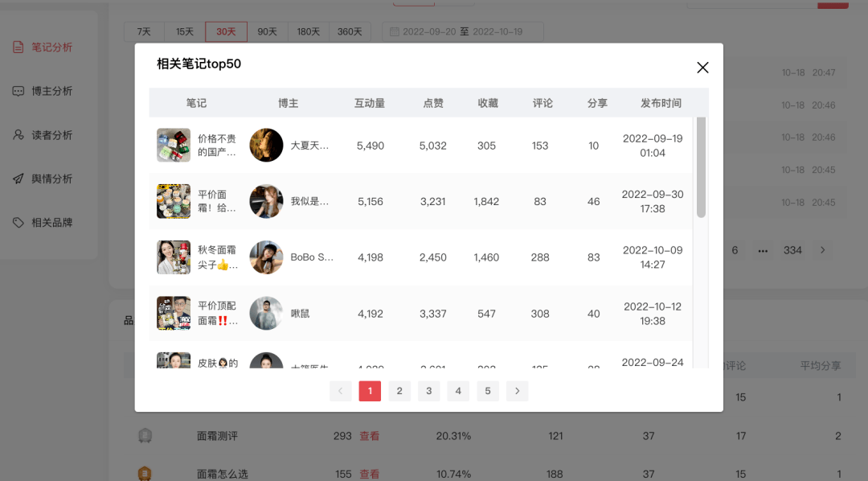Click the badge icon beside 面霜怎么选
Image resolution: width=868 pixels, height=481 pixels.
click(x=145, y=473)
